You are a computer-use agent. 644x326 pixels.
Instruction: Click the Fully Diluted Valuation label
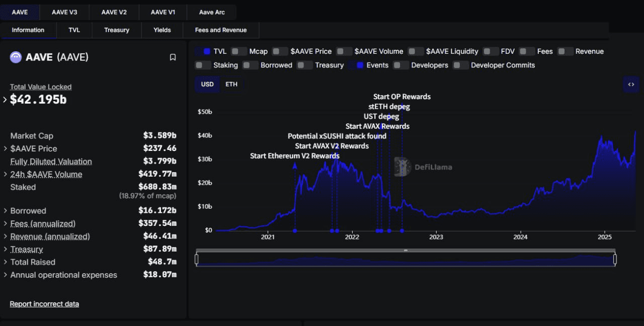tap(51, 161)
